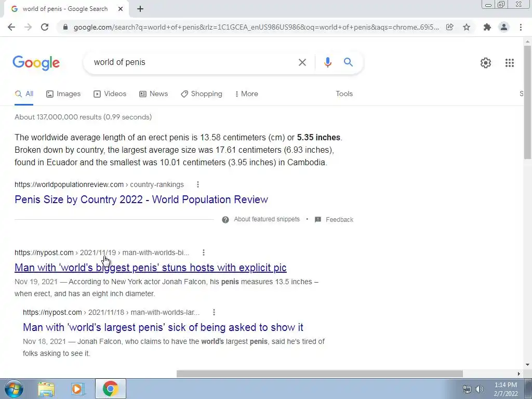Click the Chrome taskbar icon

[x=110, y=389]
